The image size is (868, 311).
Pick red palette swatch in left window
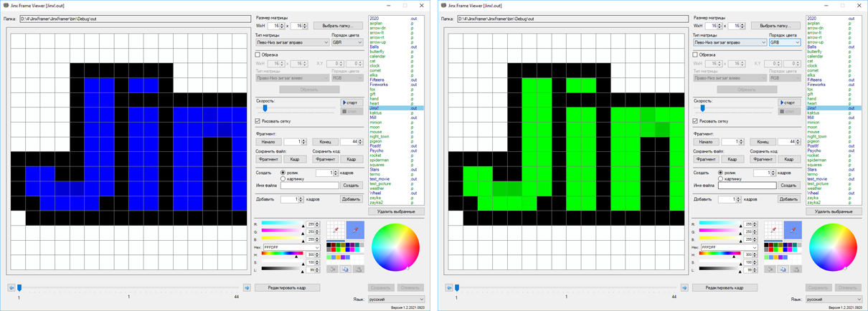(x=335, y=250)
